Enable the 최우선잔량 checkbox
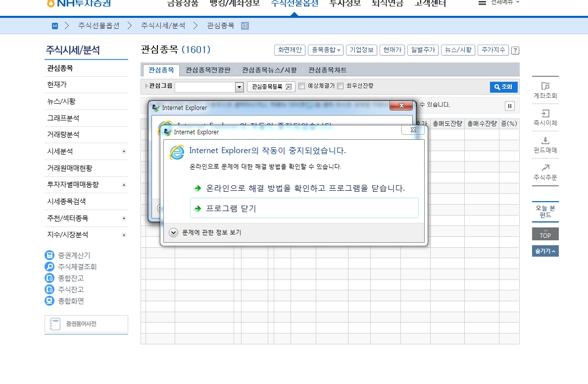Viewport: 588px width, 384px height. (340, 86)
